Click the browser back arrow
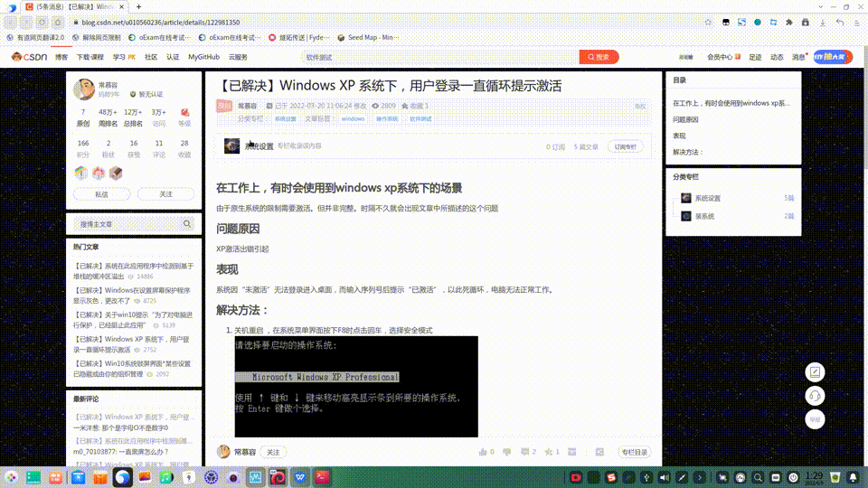Screen dimensions: 868x488 pos(11,22)
